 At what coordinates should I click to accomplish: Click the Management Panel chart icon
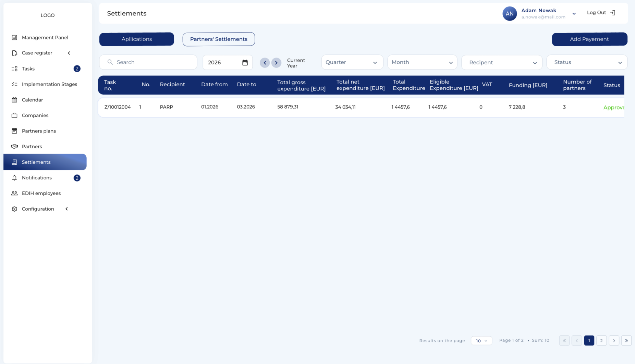(14, 37)
